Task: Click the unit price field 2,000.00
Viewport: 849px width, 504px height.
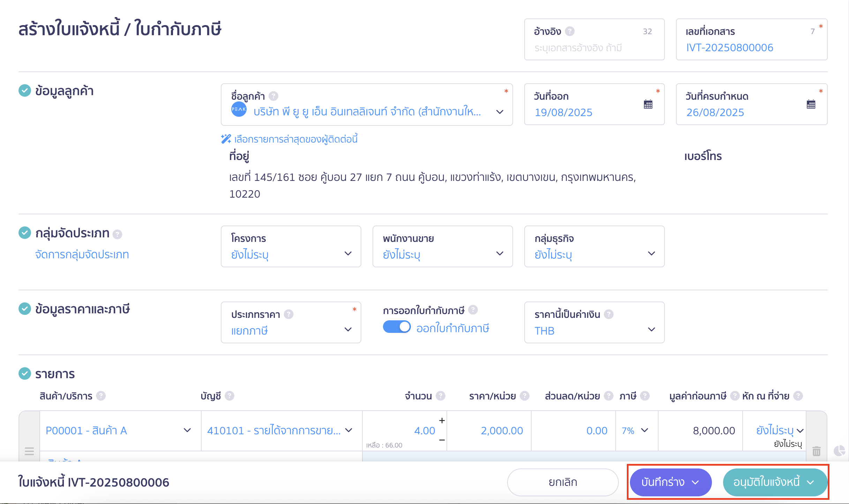Action: click(x=489, y=431)
